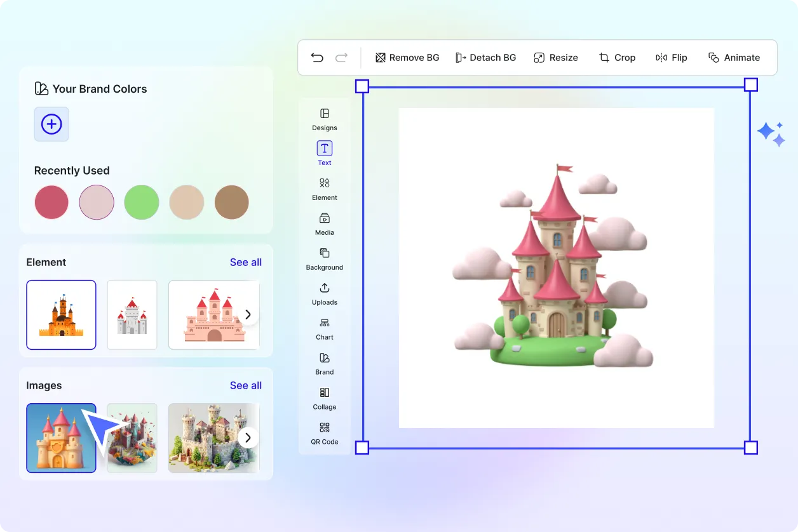This screenshot has height=532, width=798.
Task: Animate the selected element
Action: (734, 57)
